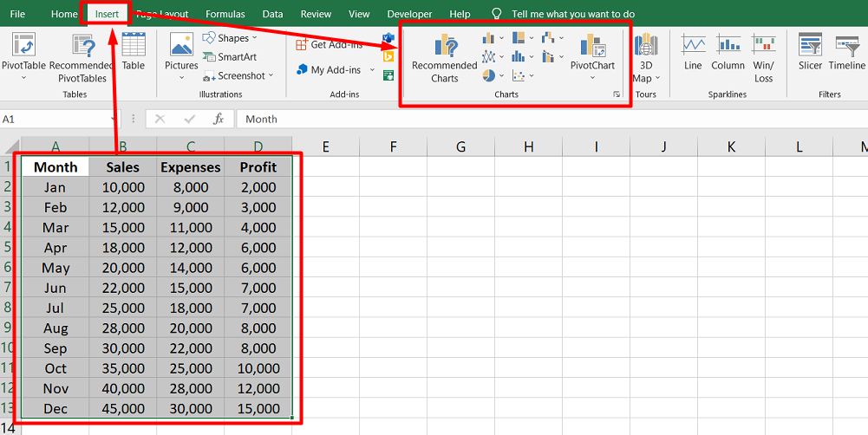The height and width of the screenshot is (435, 868).
Task: Switch to the Data tab
Action: [273, 14]
